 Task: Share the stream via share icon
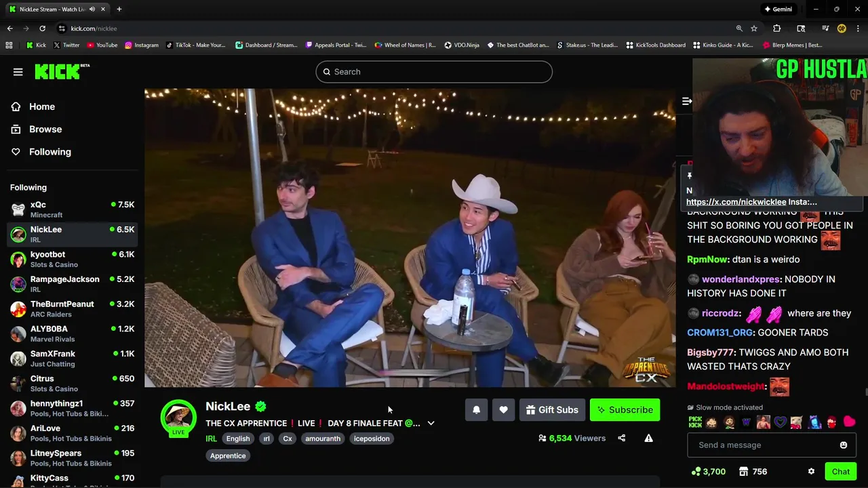tap(622, 439)
